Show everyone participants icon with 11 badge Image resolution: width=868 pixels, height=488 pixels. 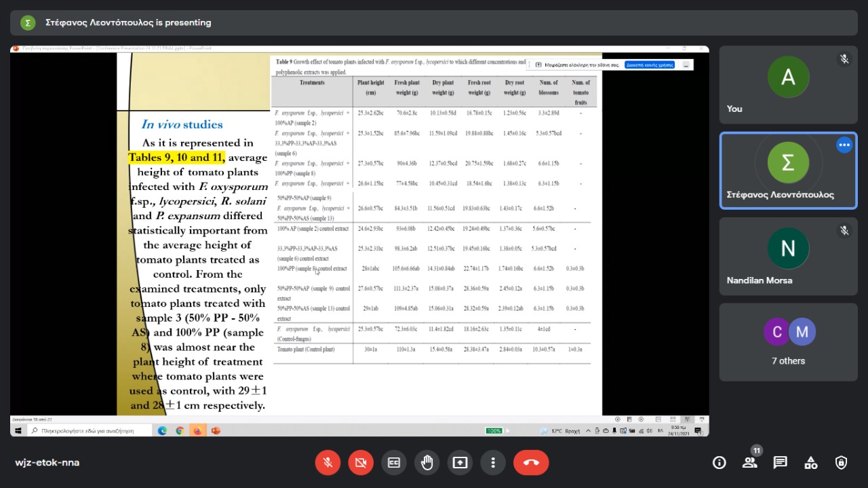coord(750,462)
